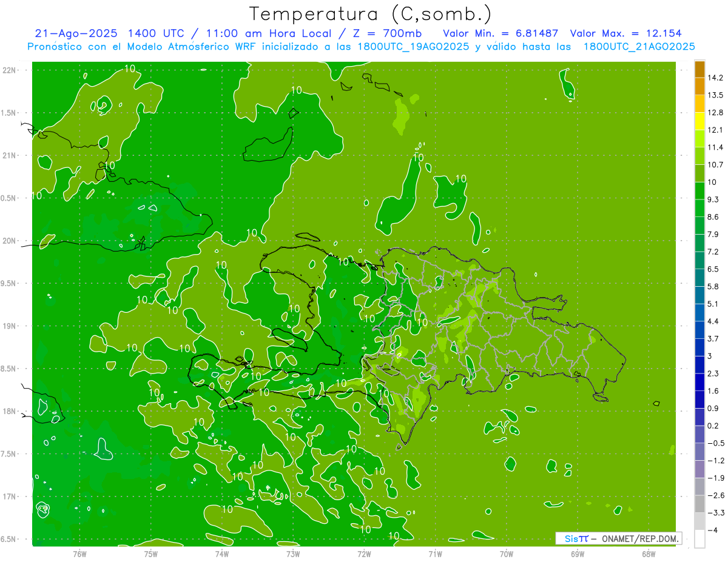Click the '-0.5' value on the color legend
The height and width of the screenshot is (562, 728).
click(x=716, y=443)
